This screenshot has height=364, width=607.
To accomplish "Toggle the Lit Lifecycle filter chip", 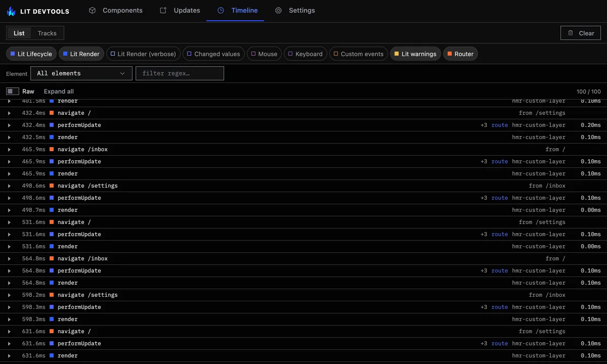I will pos(31,54).
